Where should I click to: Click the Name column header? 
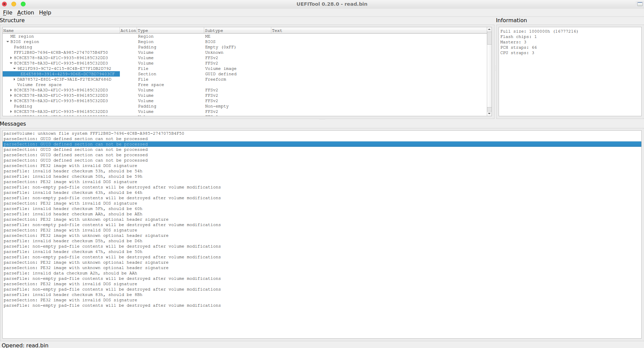[x=60, y=31]
